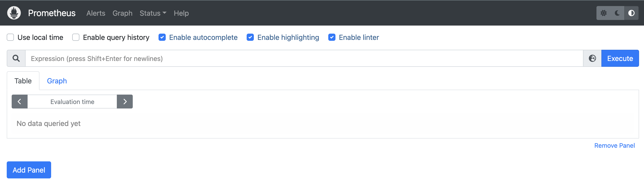Click the magnifier icon beside expression box
This screenshot has width=644, height=182.
pyautogui.click(x=16, y=58)
